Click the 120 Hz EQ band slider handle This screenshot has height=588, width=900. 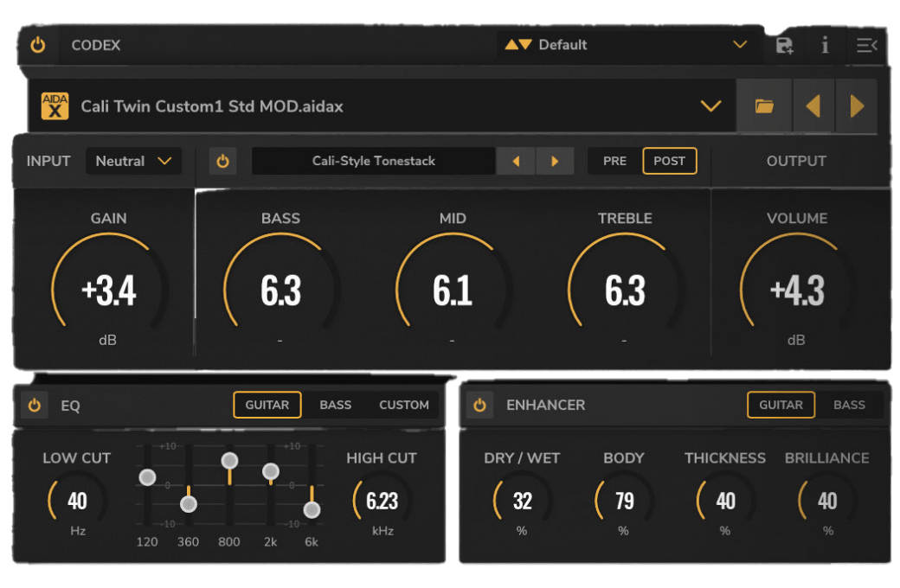[147, 477]
